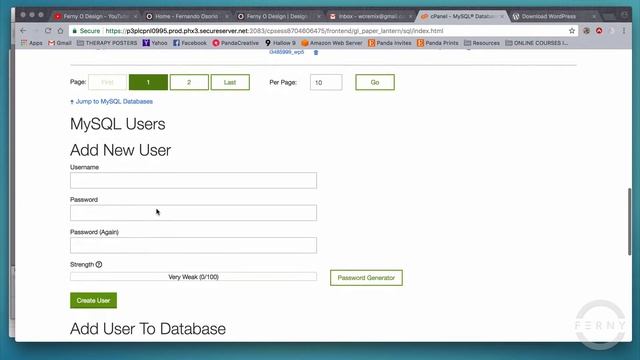Click the Per Page number field
This screenshot has width=640, height=360.
coord(326,82)
